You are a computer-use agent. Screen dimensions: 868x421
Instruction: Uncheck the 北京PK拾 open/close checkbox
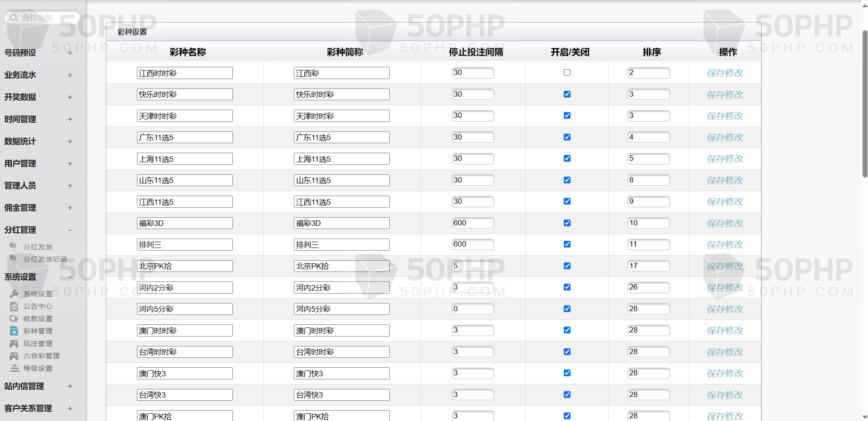click(x=567, y=266)
